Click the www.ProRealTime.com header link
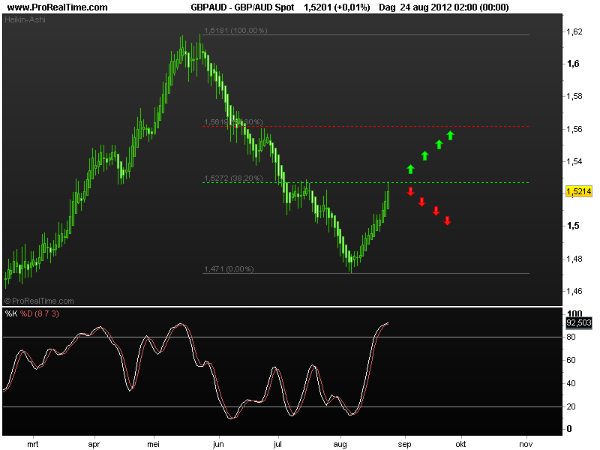 pyautogui.click(x=57, y=7)
